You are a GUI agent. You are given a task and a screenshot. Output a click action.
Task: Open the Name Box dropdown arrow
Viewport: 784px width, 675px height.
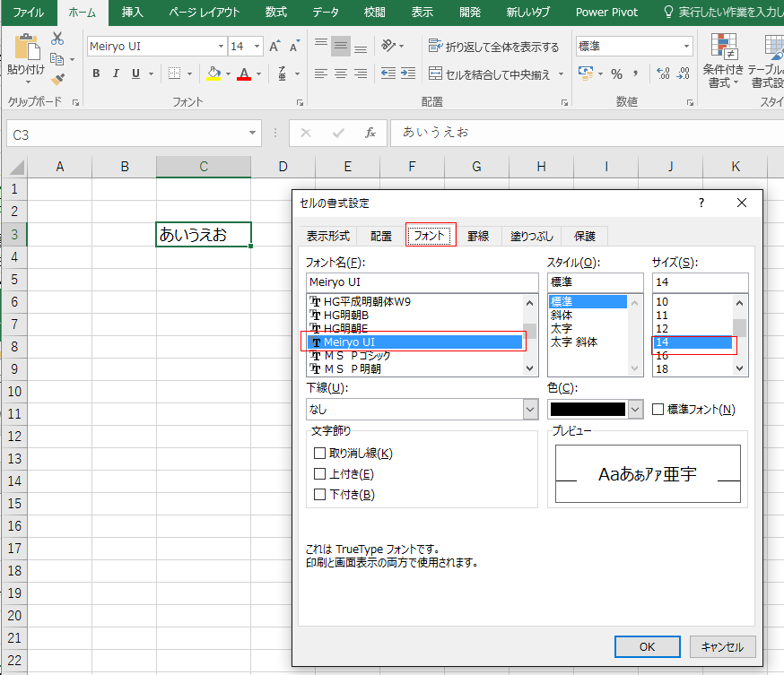(x=254, y=134)
